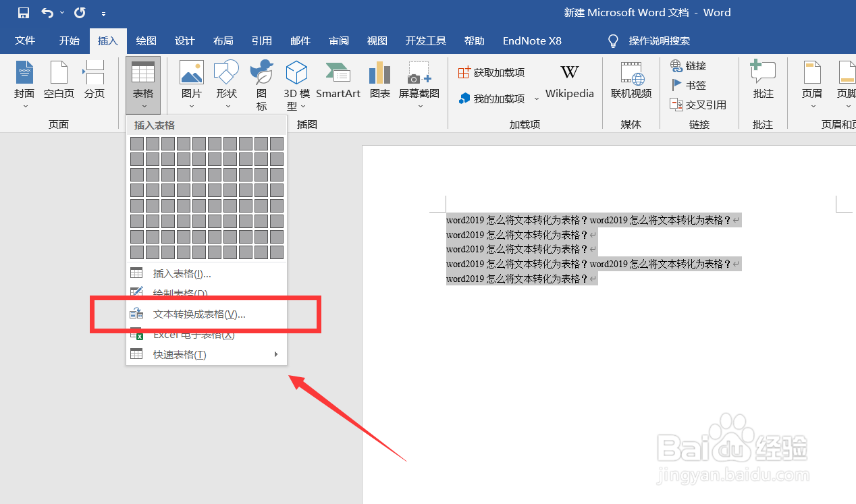This screenshot has height=504, width=856.
Task: Insert a 空白页 blank page
Action: [59, 81]
